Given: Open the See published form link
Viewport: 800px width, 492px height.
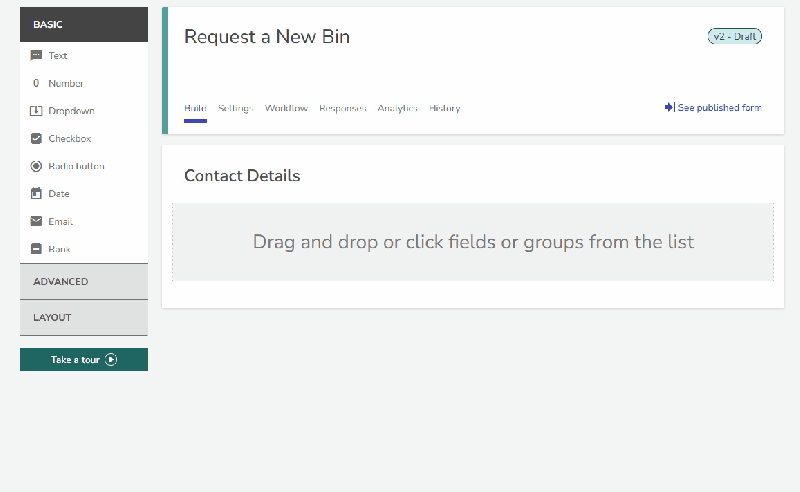Looking at the screenshot, I should (713, 108).
